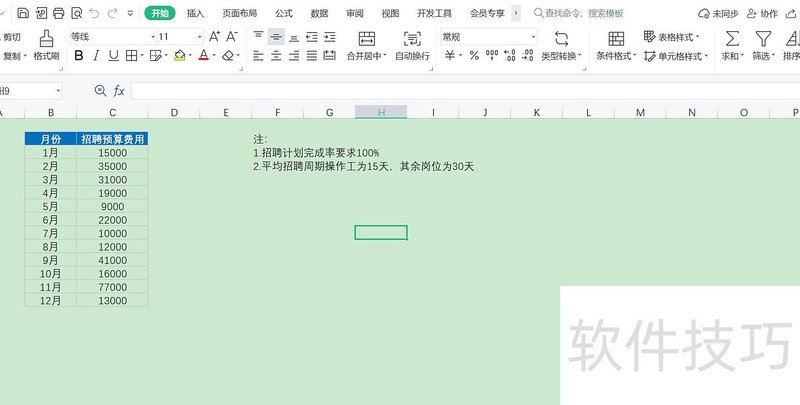The image size is (800, 405).
Task: Open the Data (数据) ribbon tab
Action: coord(319,14)
